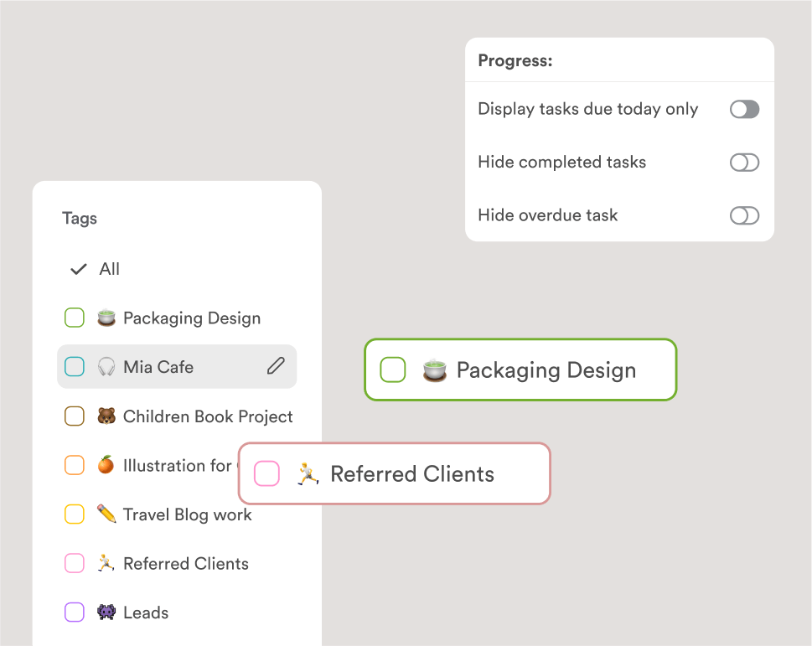This screenshot has height=646, width=812.
Task: Click the Tags panel heading
Action: [x=80, y=218]
